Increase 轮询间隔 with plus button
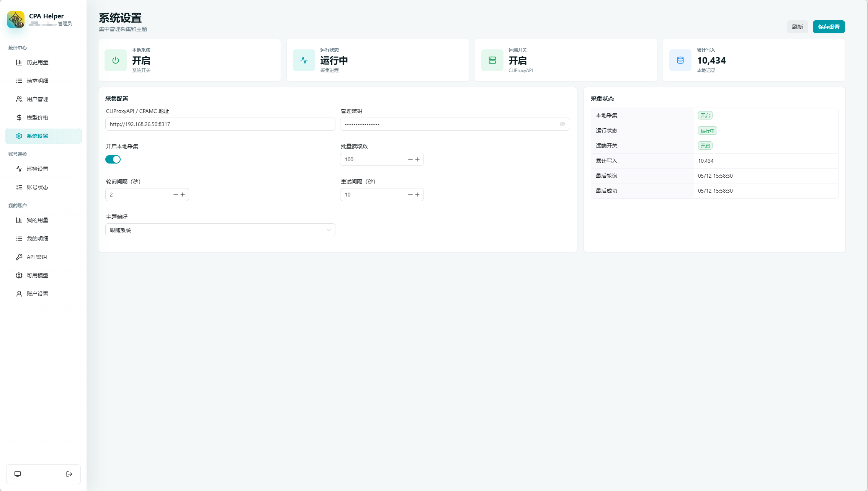Screen dimensions: 868x491 point(183,195)
